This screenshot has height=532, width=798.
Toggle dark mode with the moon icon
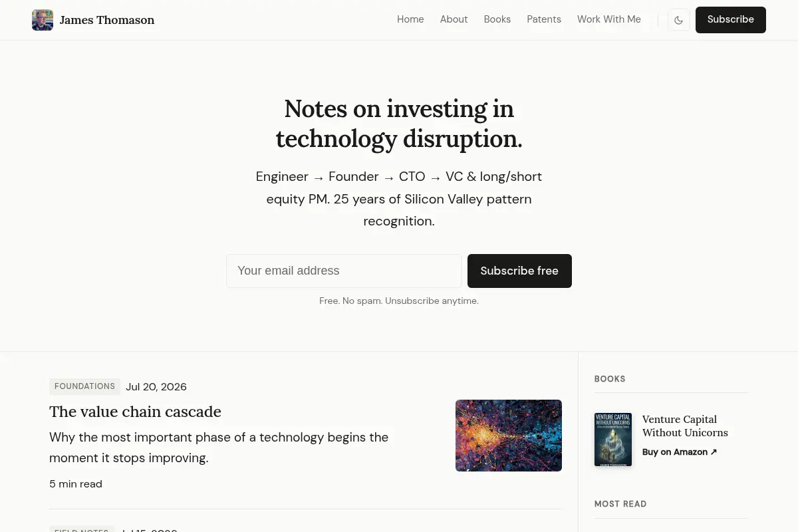[678, 20]
